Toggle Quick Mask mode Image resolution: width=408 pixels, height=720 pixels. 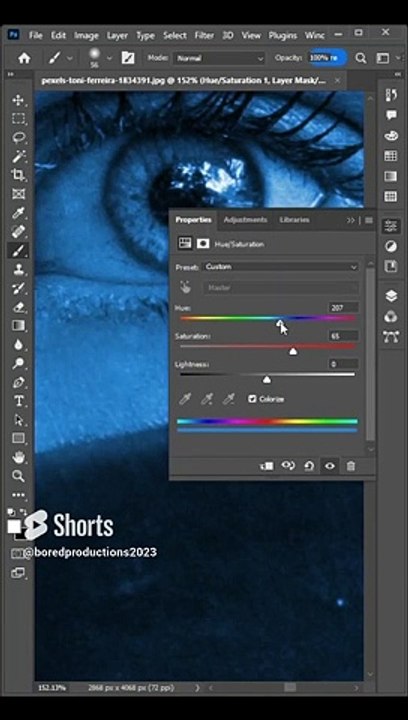(17, 553)
